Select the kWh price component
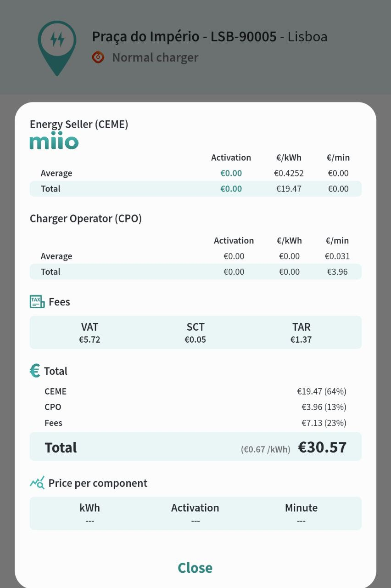Image resolution: width=391 pixels, height=588 pixels. 89,514
